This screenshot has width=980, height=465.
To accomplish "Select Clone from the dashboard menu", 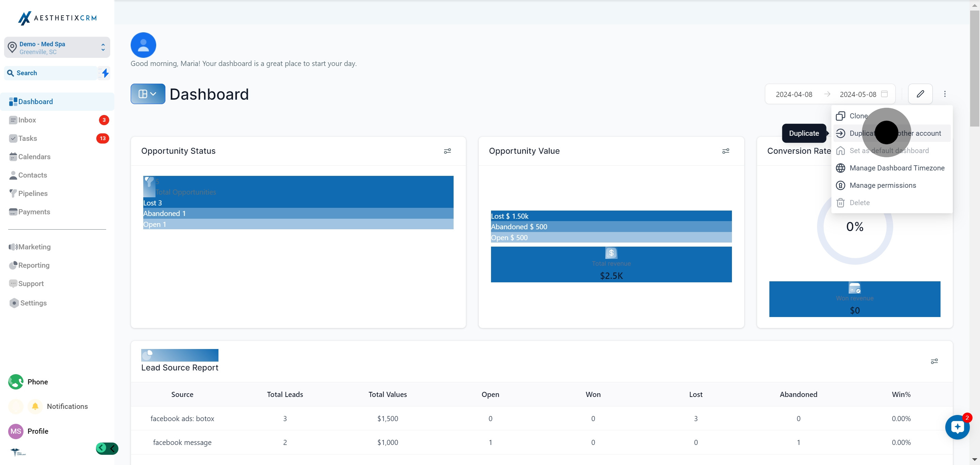I will click(858, 116).
